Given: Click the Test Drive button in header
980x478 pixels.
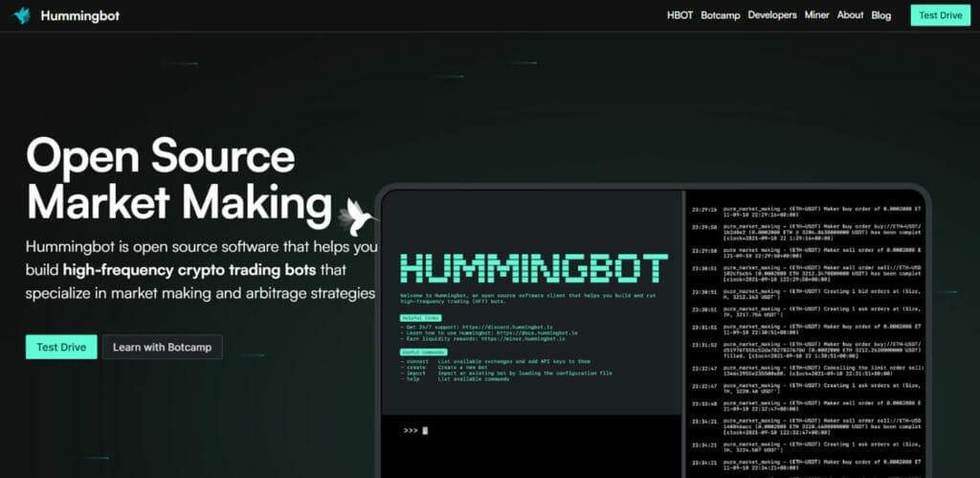Looking at the screenshot, I should pos(941,15).
